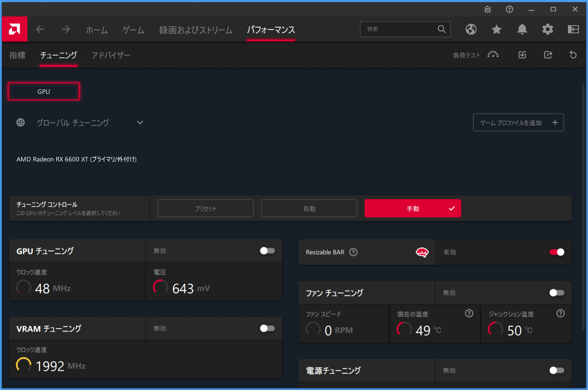Select the パフォーマンス tab

pyautogui.click(x=271, y=30)
